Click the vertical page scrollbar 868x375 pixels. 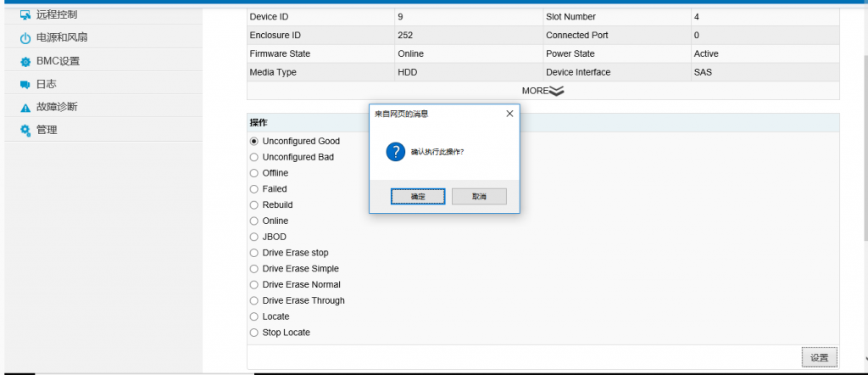[864, 170]
